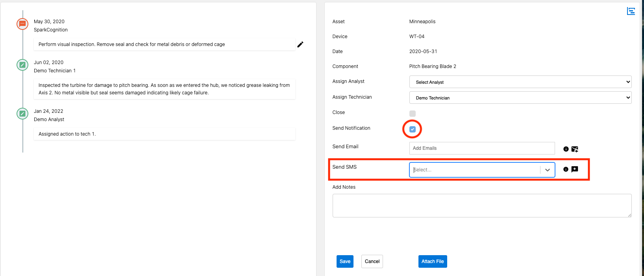Click the author name 'Demo Technician 1'
644x276 pixels.
(x=55, y=71)
